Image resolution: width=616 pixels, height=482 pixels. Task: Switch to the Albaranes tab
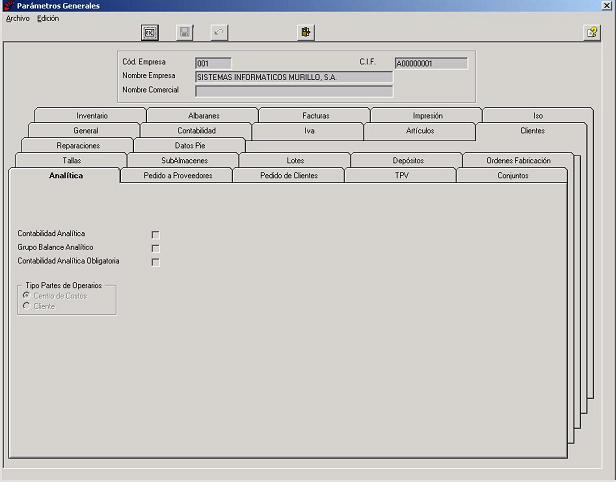[204, 115]
